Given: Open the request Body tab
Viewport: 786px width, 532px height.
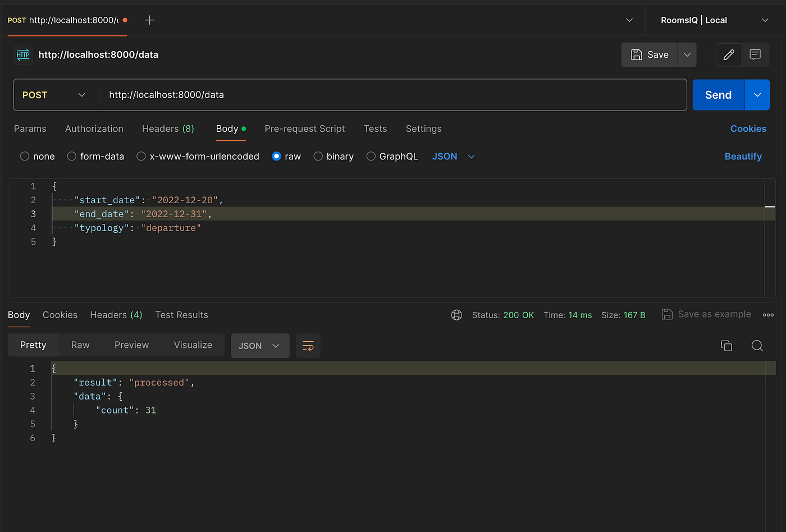Looking at the screenshot, I should click(x=231, y=129).
